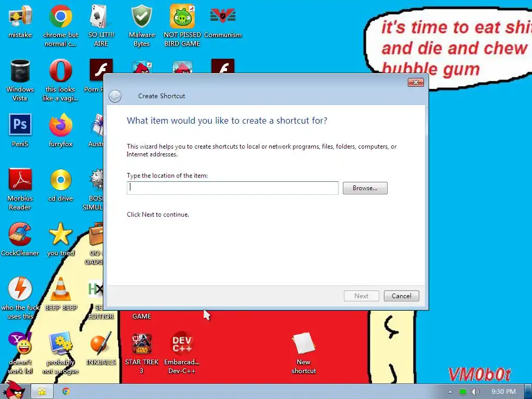Click the greyed-out Next button

(x=362, y=296)
